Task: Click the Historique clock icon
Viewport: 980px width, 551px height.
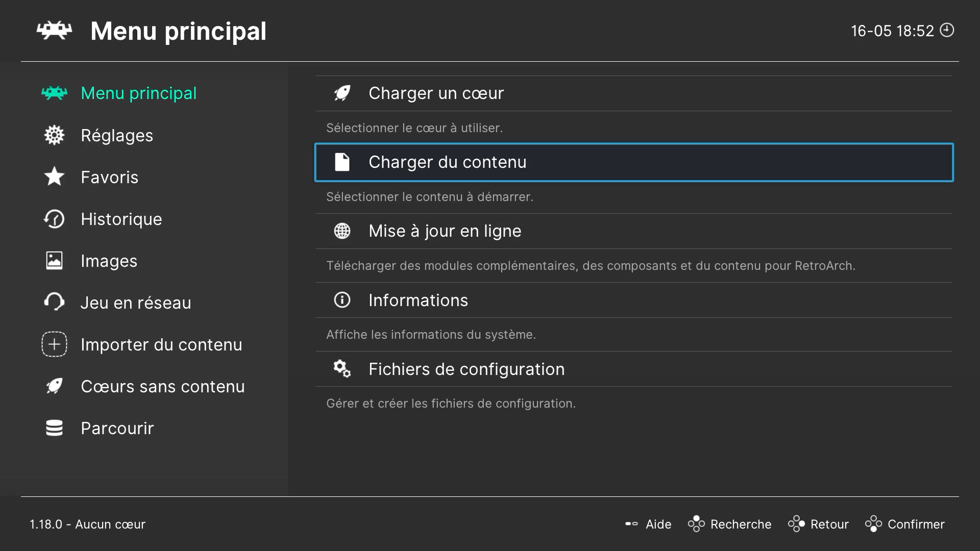Action: (54, 219)
